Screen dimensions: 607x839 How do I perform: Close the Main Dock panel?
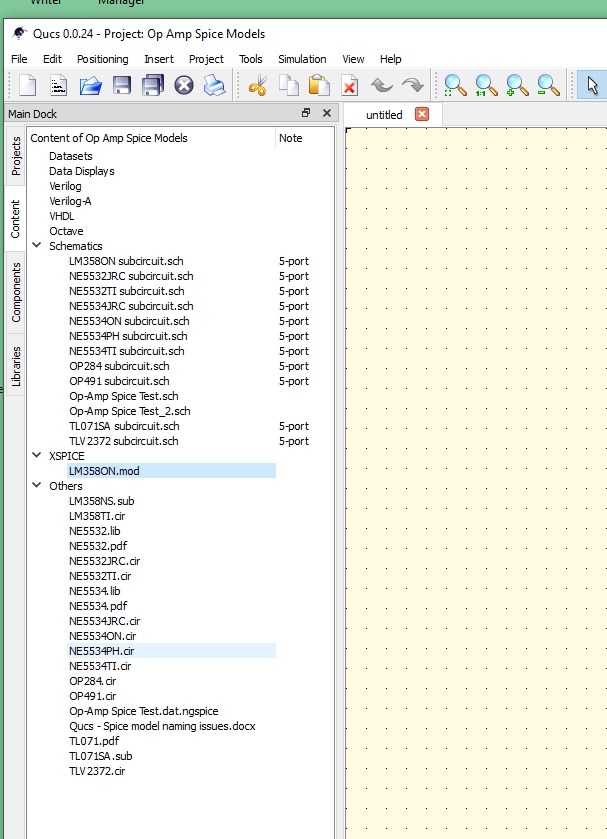tap(327, 113)
